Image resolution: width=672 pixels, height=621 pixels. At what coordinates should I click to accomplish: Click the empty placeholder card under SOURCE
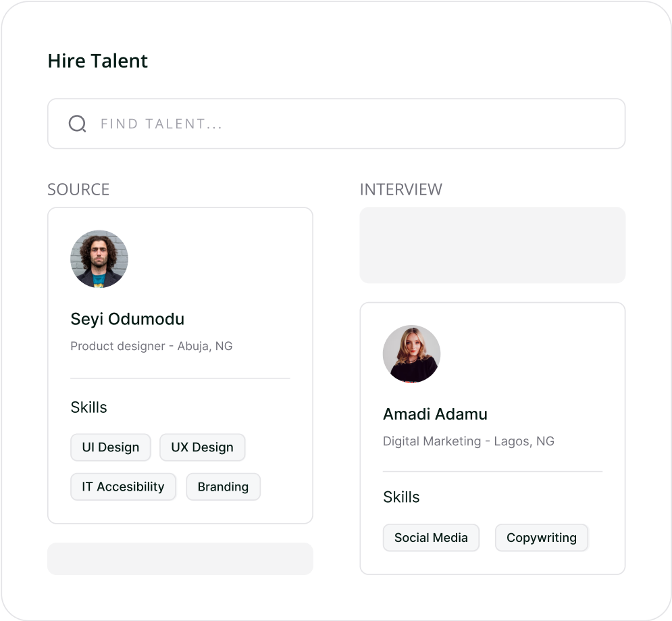(x=180, y=558)
